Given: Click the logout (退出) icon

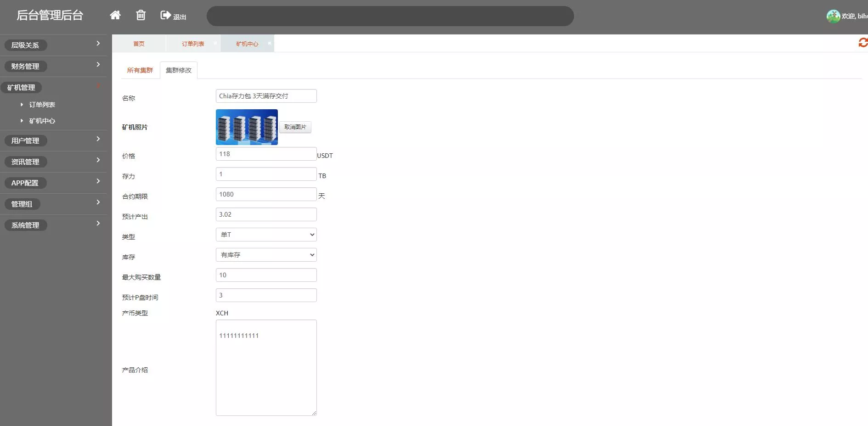Looking at the screenshot, I should [x=166, y=16].
